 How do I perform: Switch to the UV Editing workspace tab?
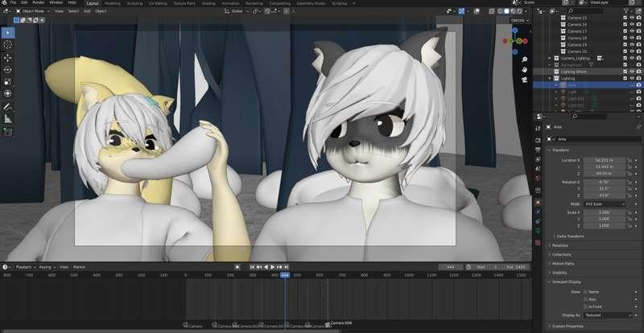pos(158,3)
